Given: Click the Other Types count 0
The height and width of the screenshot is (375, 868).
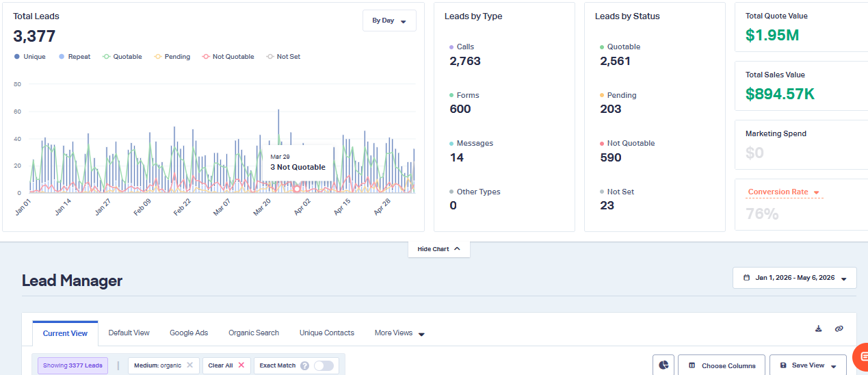Looking at the screenshot, I should point(453,205).
